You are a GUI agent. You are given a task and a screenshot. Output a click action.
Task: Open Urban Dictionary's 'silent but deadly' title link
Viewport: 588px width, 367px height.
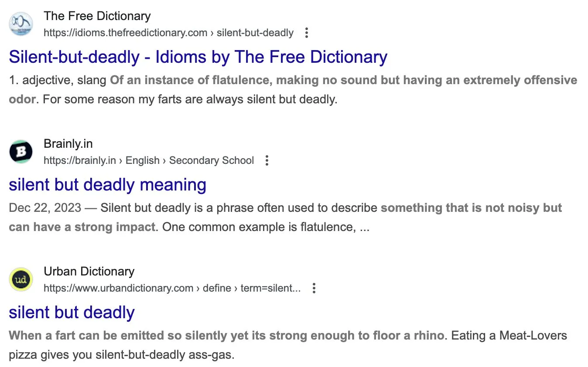tap(72, 313)
